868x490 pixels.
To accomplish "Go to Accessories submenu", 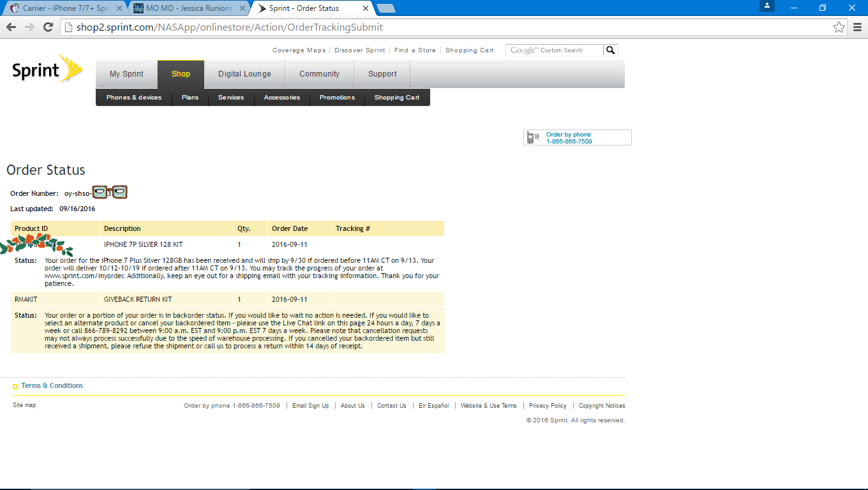I will pos(282,98).
